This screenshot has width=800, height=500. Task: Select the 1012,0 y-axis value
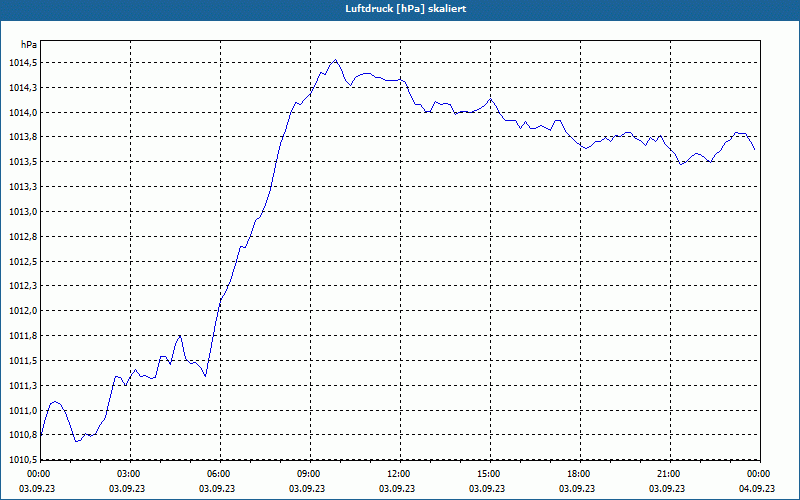click(x=23, y=311)
